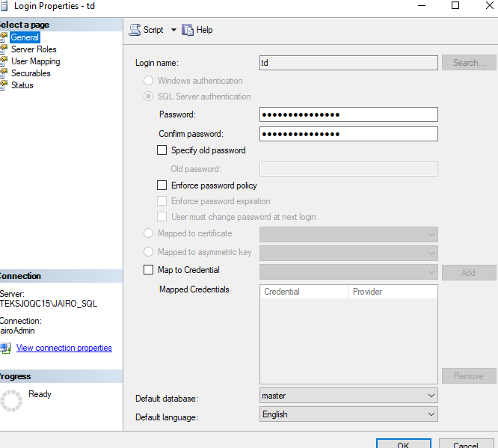The height and width of the screenshot is (448, 498).
Task: Open Help from the toolbar
Action: pyautogui.click(x=205, y=30)
